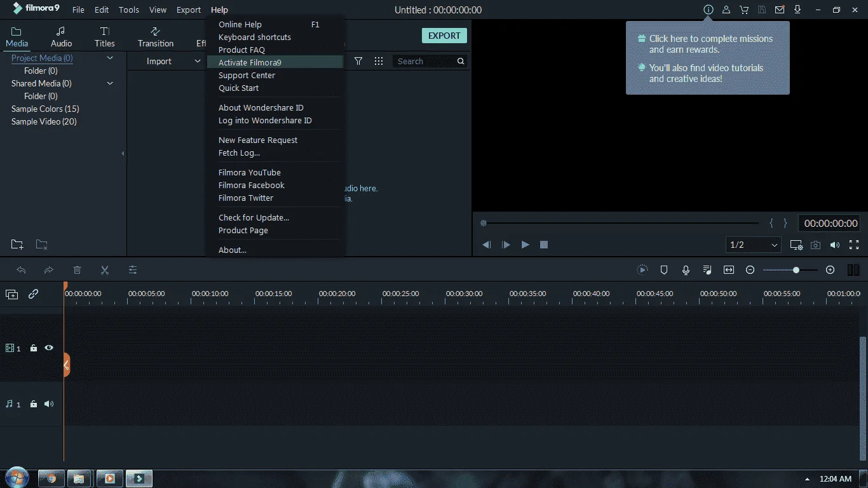Click the delete trash icon in timeline toolbar
Viewport: 868px width, 488px height.
pyautogui.click(x=77, y=270)
